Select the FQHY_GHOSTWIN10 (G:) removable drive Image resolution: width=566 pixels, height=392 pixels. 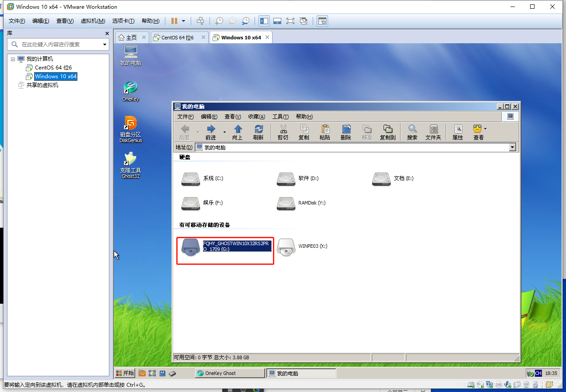226,247
